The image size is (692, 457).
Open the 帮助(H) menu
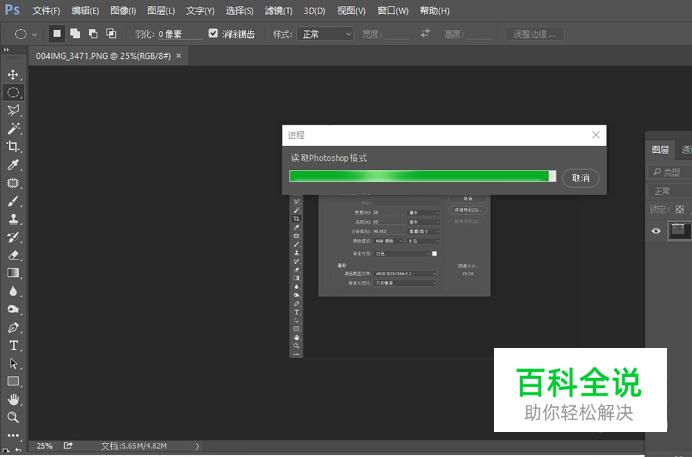point(435,11)
